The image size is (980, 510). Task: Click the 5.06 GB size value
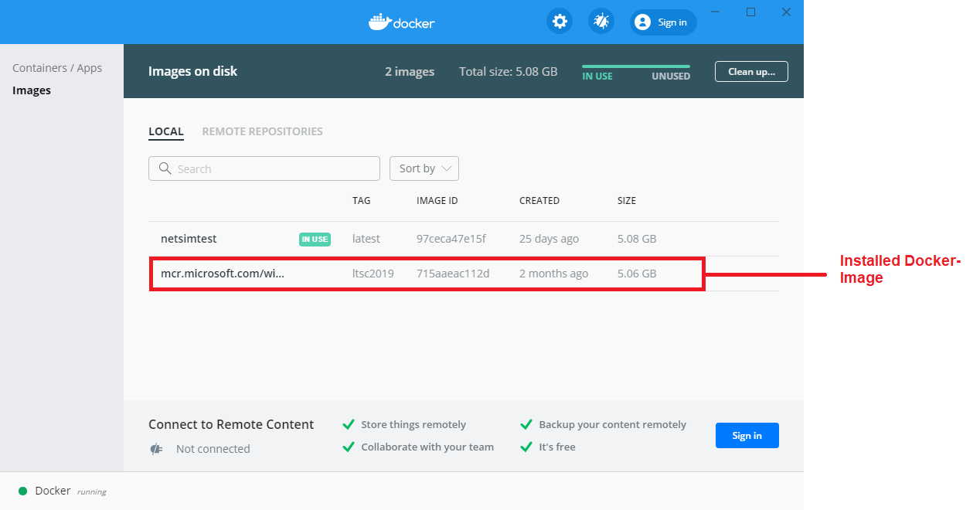(x=637, y=274)
